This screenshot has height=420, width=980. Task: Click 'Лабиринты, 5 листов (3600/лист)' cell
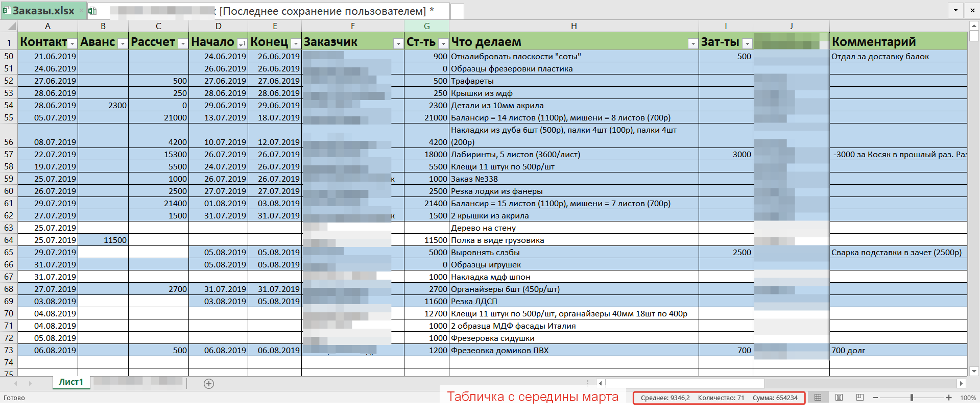[574, 154]
